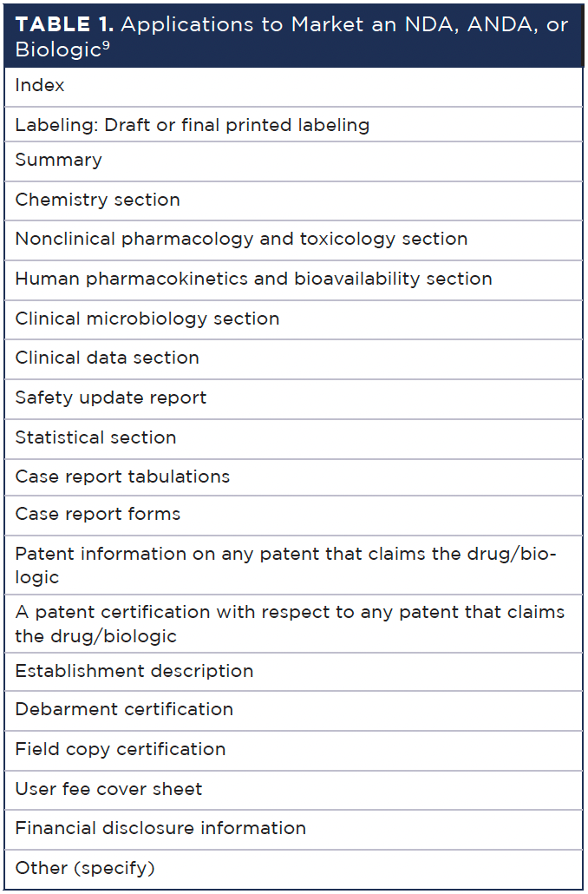Screen dimensions: 588x894
Task: Select the Patent information row
Action: tap(293, 565)
